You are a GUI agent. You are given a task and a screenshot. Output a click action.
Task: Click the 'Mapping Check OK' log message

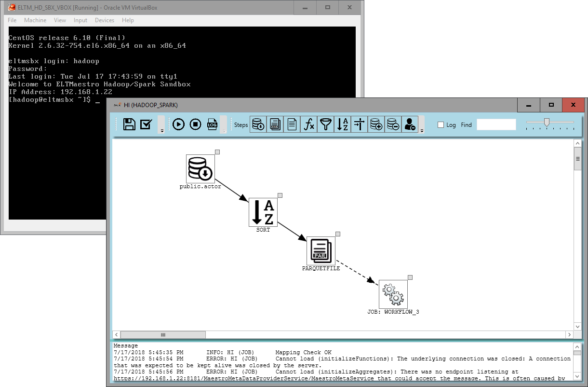point(303,352)
